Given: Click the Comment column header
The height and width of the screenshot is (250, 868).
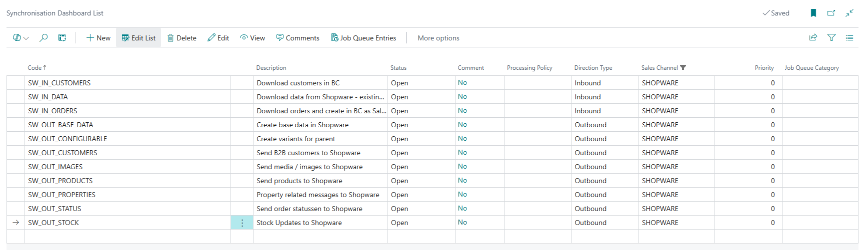Looking at the screenshot, I should pyautogui.click(x=470, y=68).
